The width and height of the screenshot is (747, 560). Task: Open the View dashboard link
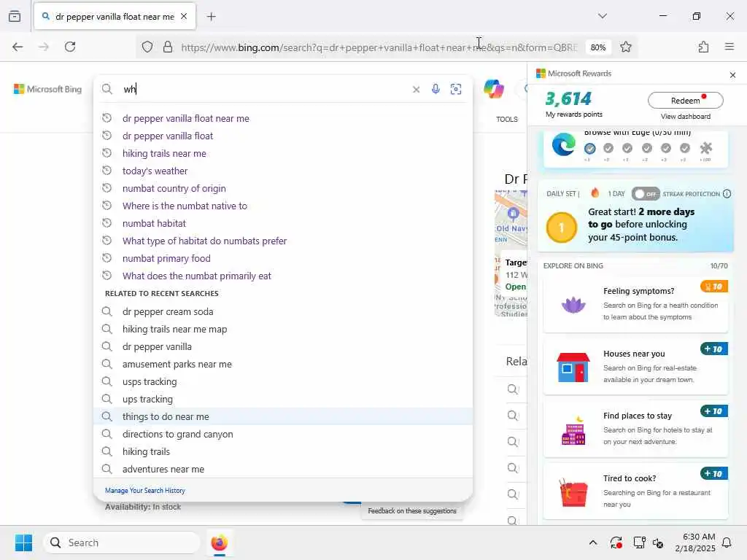tap(685, 117)
